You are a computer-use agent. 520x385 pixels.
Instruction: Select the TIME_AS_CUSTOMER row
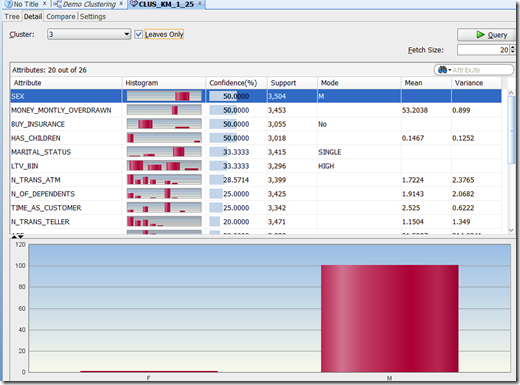pyautogui.click(x=256, y=208)
